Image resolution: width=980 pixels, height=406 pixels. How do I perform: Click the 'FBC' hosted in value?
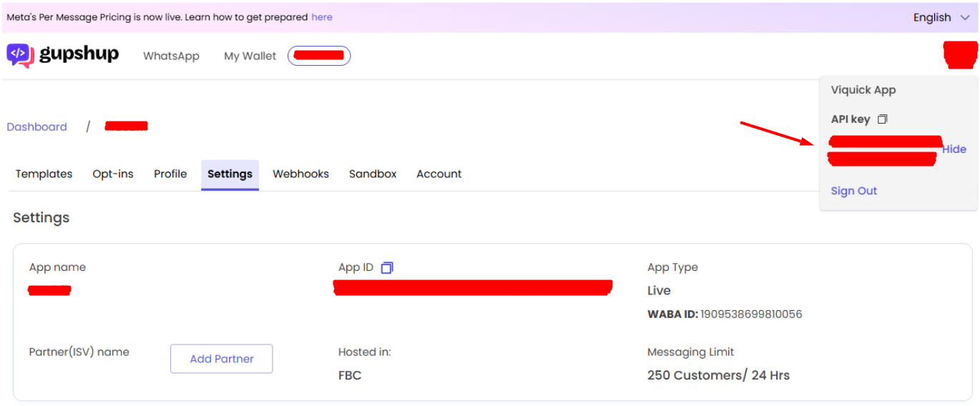[350, 375]
